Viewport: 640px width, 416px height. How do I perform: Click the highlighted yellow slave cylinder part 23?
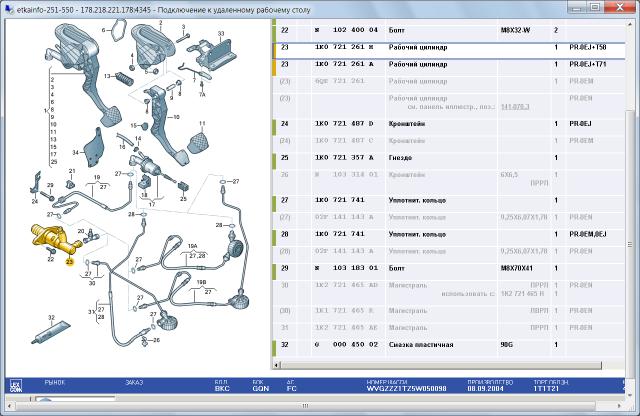pyautogui.click(x=55, y=239)
